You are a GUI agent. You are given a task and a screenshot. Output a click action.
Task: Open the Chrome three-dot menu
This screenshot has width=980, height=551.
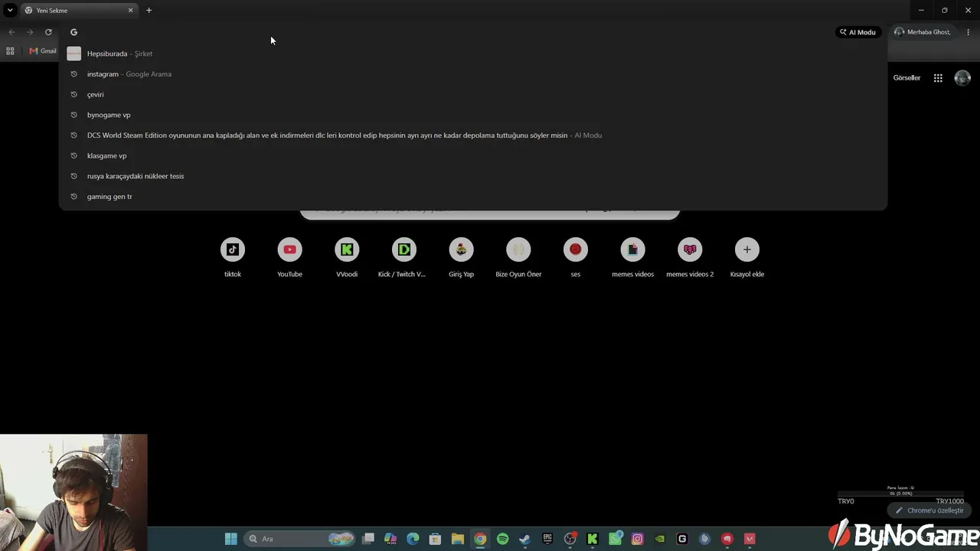coord(968,32)
